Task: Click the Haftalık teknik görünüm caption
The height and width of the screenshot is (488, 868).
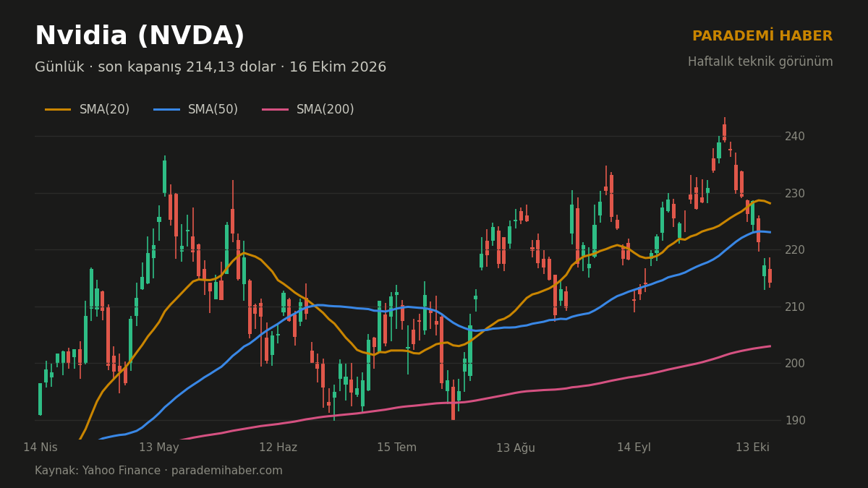Action: (x=760, y=62)
